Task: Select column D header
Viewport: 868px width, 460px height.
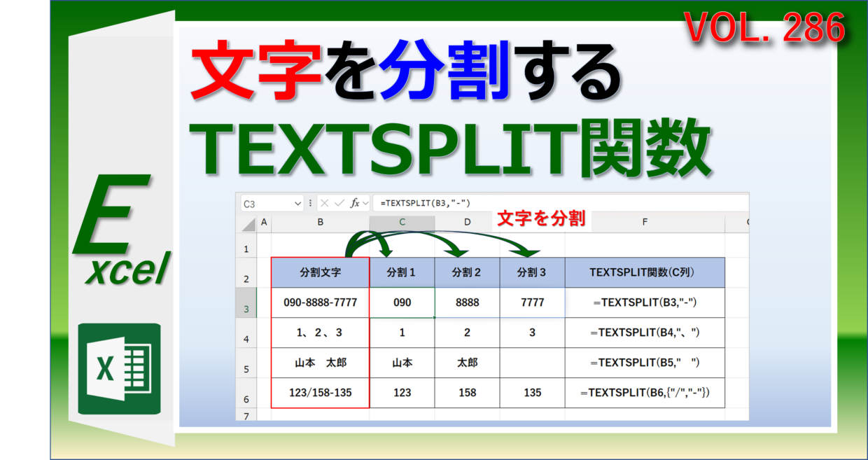Action: click(467, 223)
